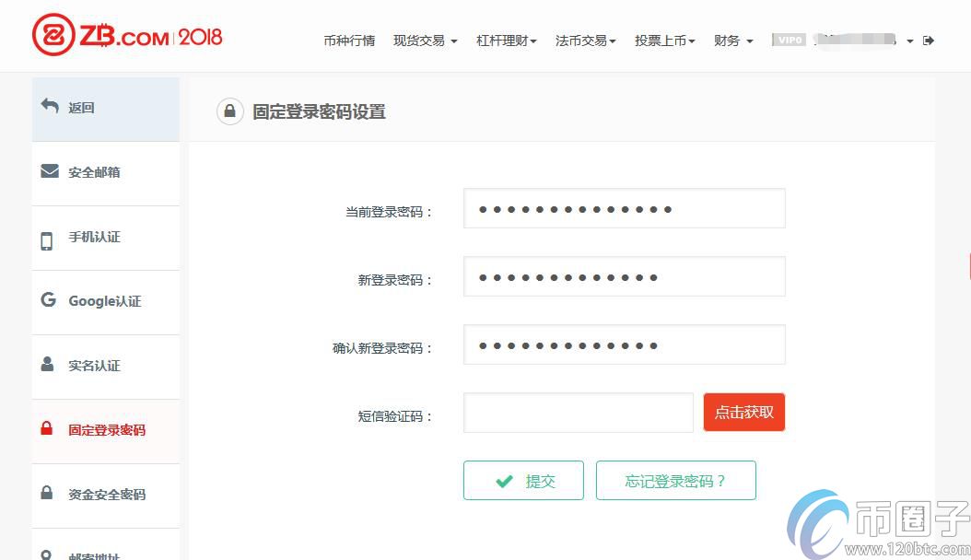The image size is (971, 560).
Task: Click the 忘记登录密码？ link
Action: [675, 481]
